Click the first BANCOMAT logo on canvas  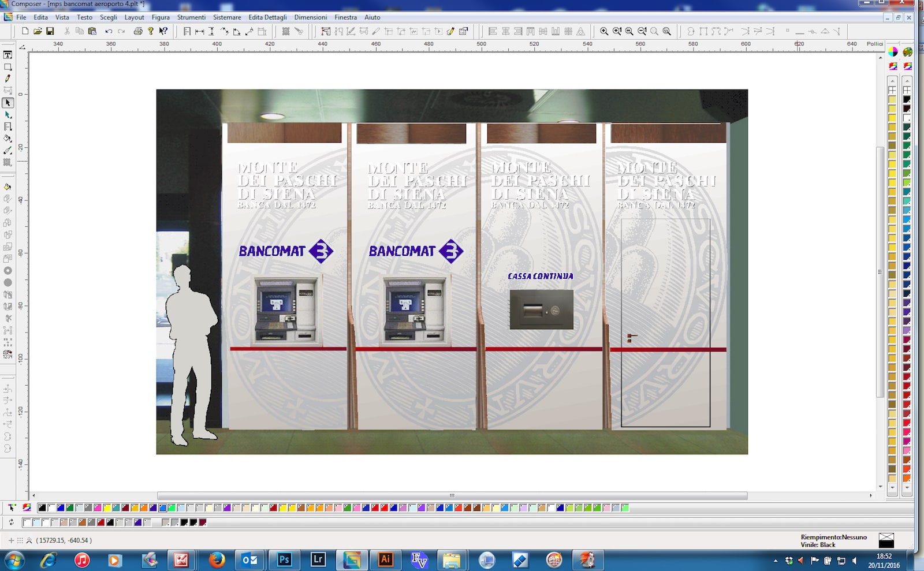[x=286, y=251]
